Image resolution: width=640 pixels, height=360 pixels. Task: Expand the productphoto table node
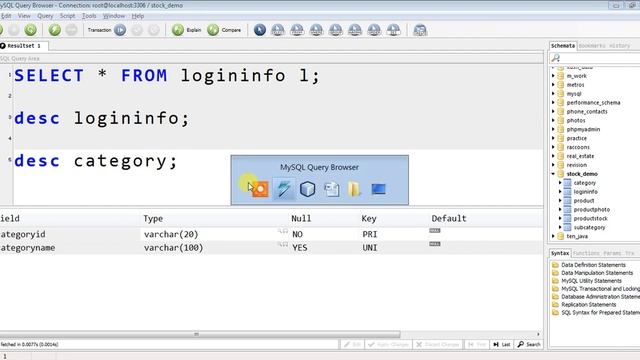tap(560, 209)
